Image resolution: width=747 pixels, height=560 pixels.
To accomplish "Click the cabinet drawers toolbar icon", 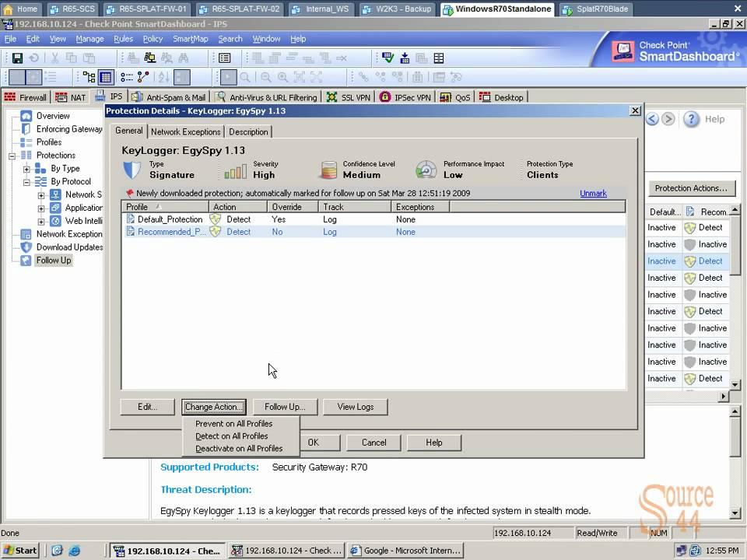I will tap(439, 58).
